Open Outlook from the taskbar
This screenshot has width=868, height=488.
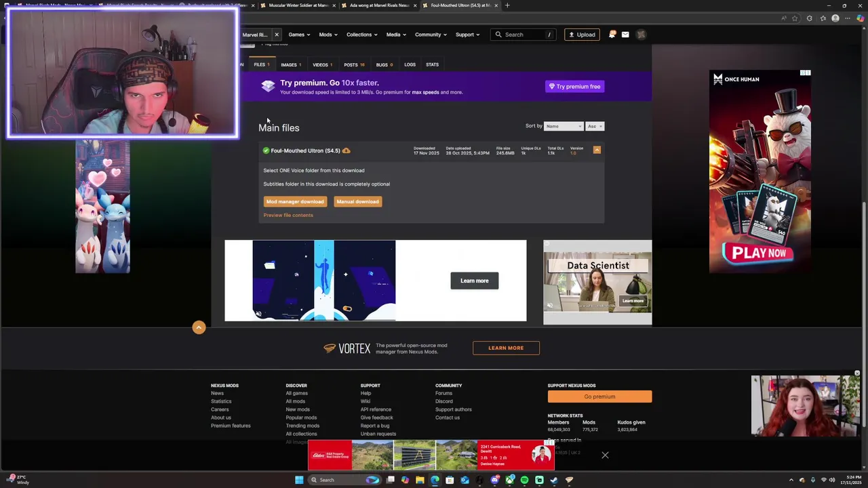tap(465, 480)
